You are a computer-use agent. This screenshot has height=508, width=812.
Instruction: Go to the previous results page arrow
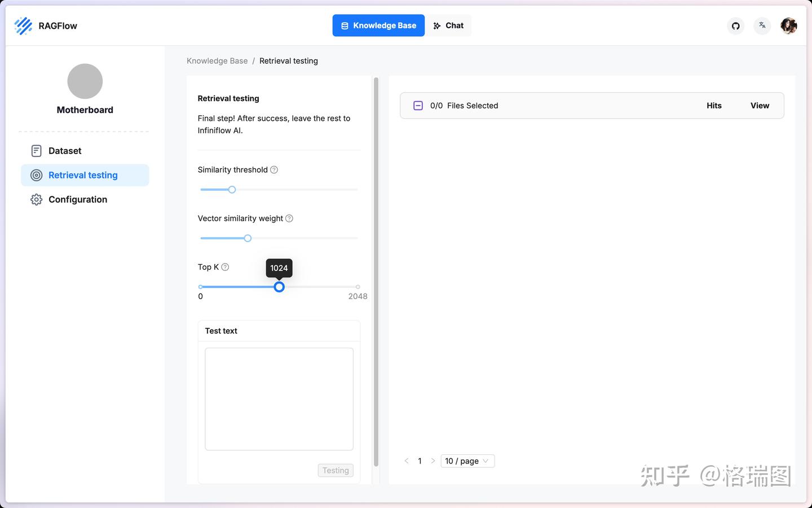407,461
